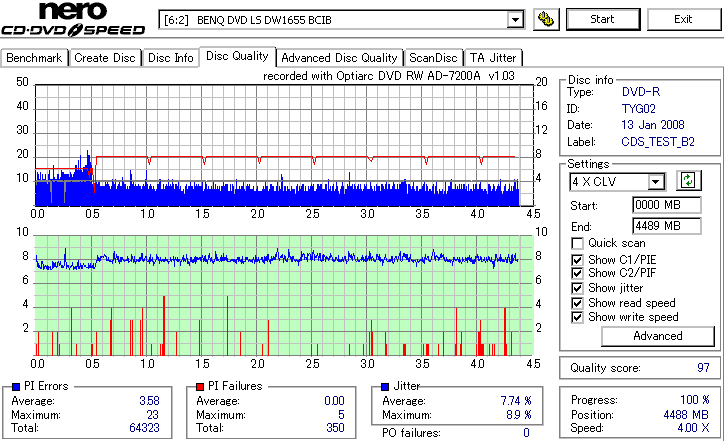724x441 pixels.
Task: Click the blue PI Errors legend square
Action: pos(16,387)
